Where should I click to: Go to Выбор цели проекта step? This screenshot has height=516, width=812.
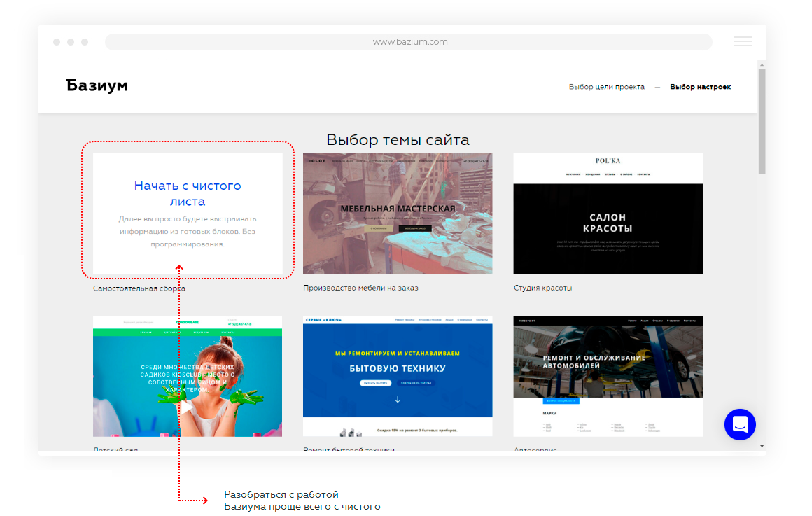coord(606,87)
